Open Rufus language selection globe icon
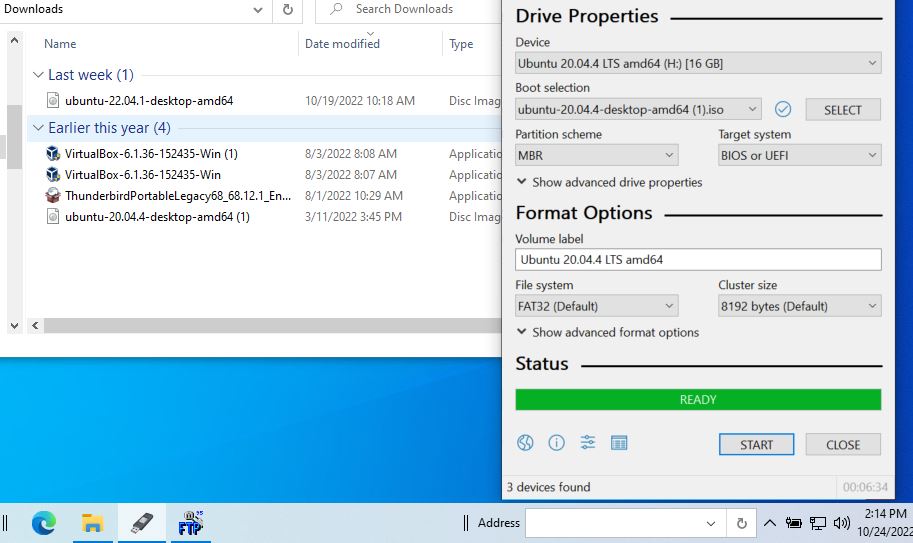 coord(525,443)
